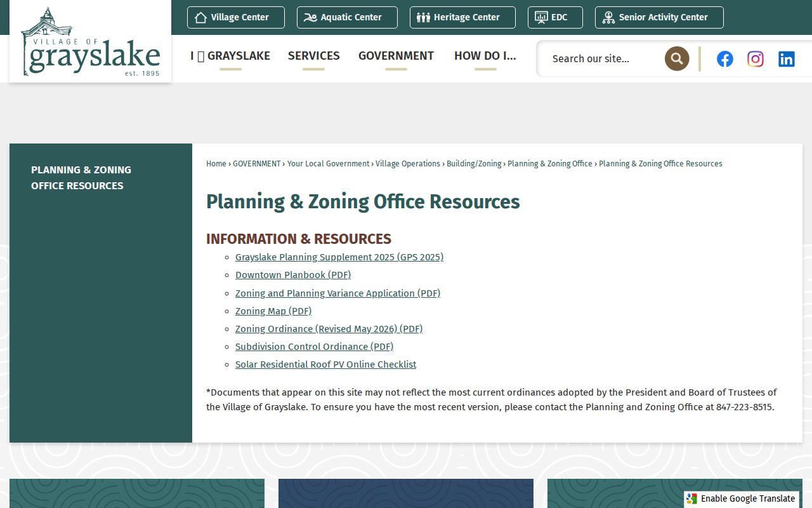The width and height of the screenshot is (812, 508).
Task: Go to Village Operations breadcrumb
Action: click(x=408, y=164)
